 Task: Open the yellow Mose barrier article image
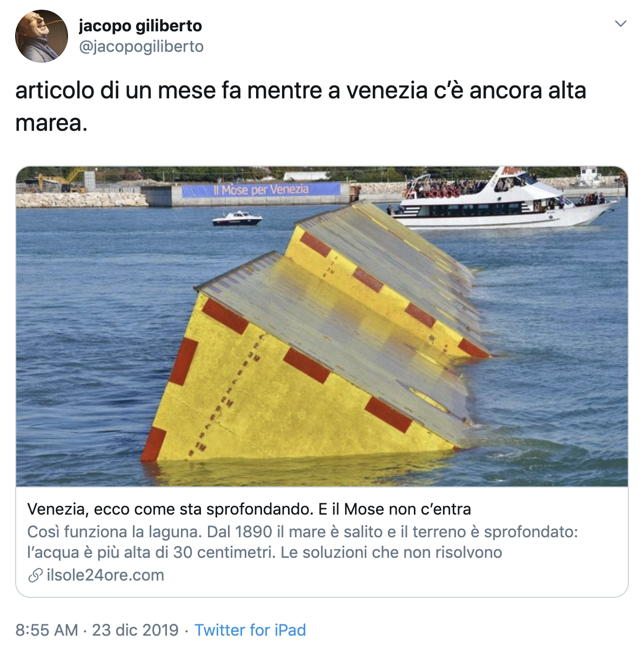tap(322, 326)
